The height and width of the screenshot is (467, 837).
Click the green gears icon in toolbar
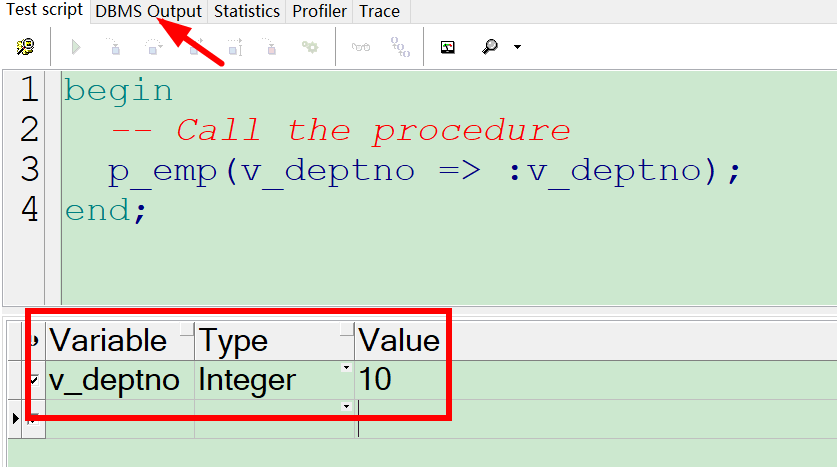(310, 47)
